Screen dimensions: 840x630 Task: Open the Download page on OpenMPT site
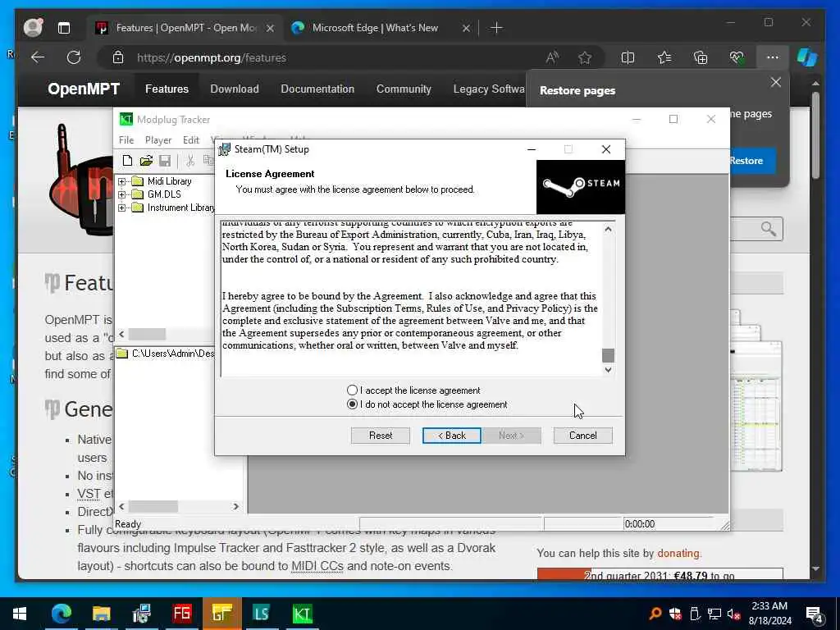pos(235,89)
